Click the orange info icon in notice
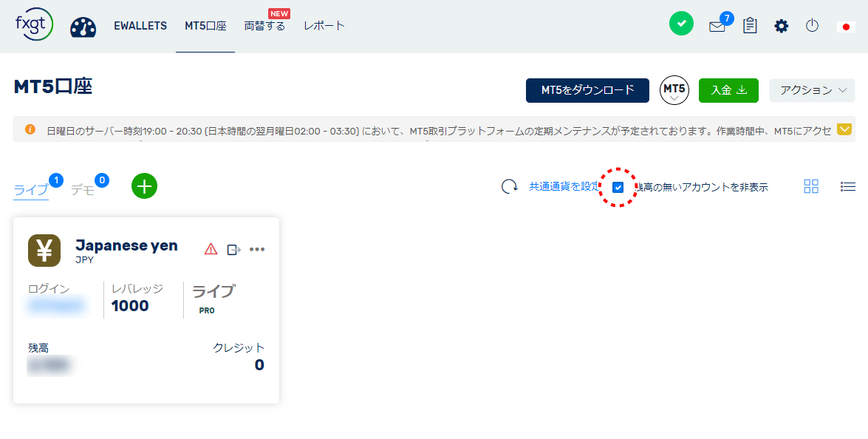The width and height of the screenshot is (868, 439). [30, 129]
